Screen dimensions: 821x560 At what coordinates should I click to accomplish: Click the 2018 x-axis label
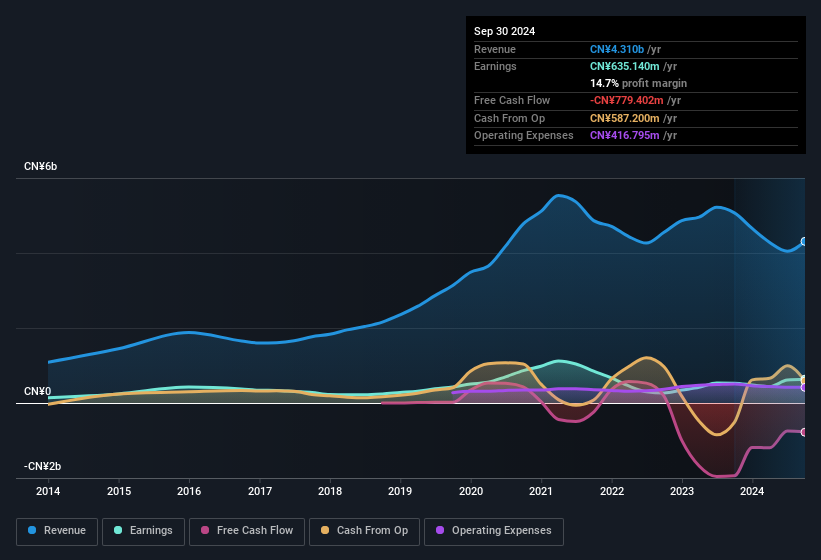point(330,491)
